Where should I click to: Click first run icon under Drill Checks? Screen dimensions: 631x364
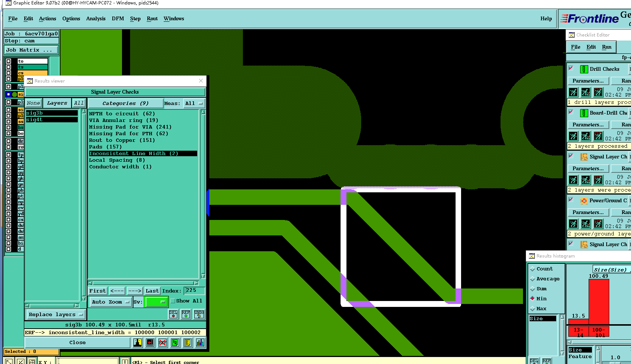click(573, 92)
